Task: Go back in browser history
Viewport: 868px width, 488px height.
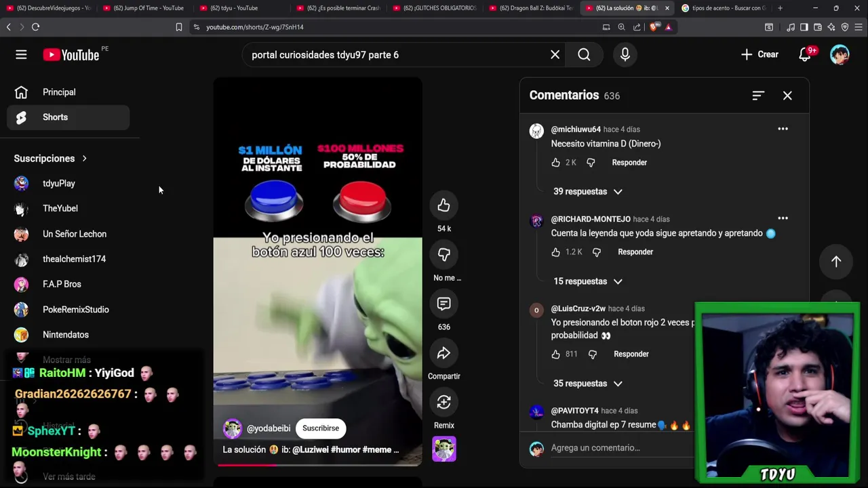Action: point(8,27)
